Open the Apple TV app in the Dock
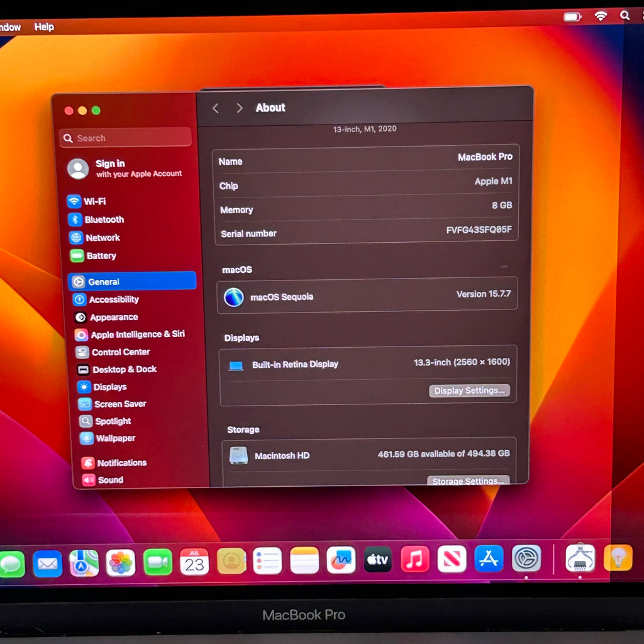This screenshot has height=644, width=644. coord(378,559)
